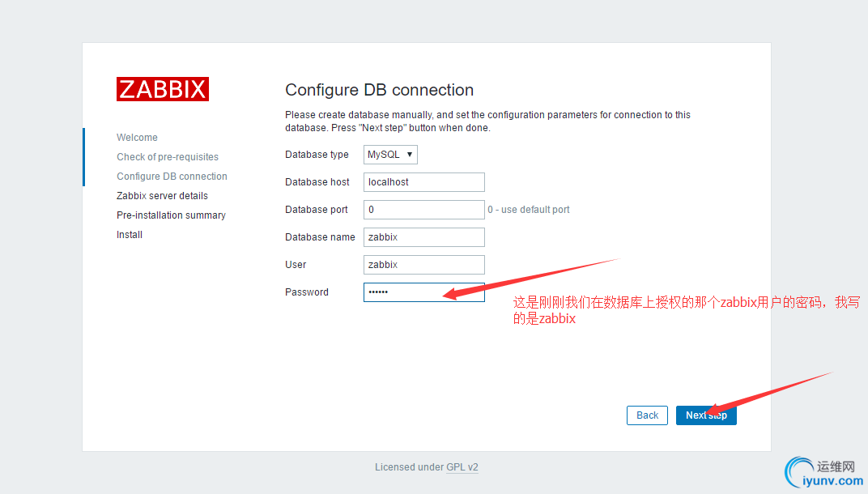Click the ZABBIX logo
This screenshot has height=494, width=868.
pos(162,89)
